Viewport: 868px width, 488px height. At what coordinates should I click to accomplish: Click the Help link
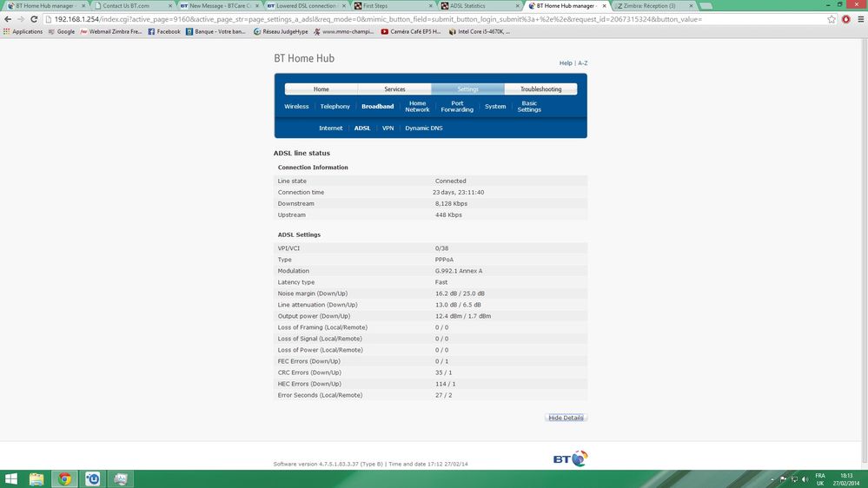[x=565, y=63]
